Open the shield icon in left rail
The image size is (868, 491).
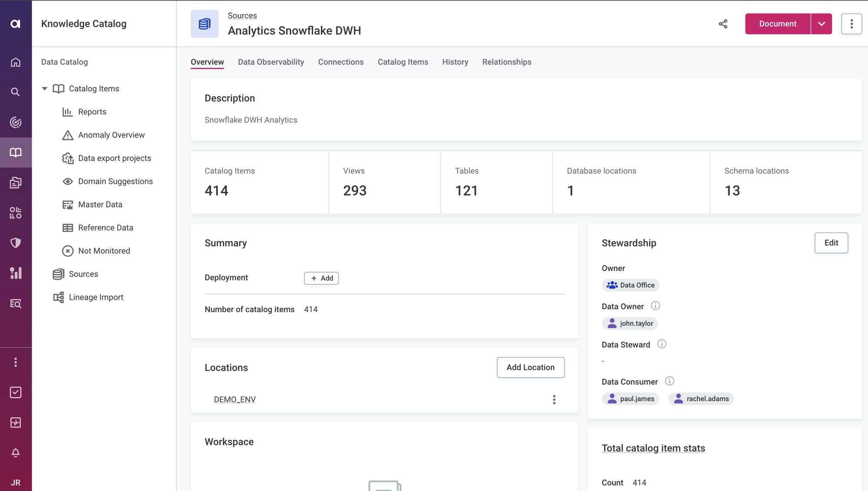(16, 243)
